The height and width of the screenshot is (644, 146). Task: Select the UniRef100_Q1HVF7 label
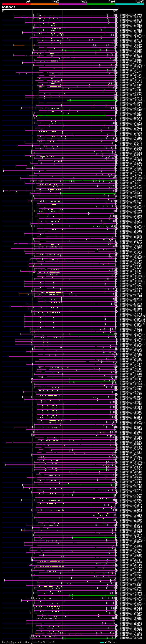point(131,331)
